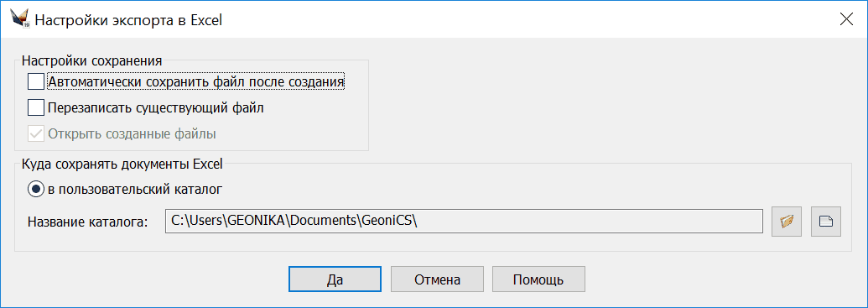Tick the overwrite existing file checkbox
This screenshot has width=868, height=308.
click(36, 107)
